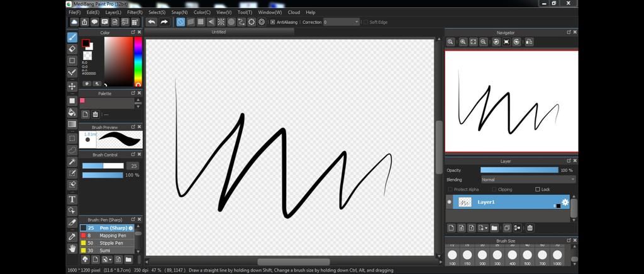Select the Stipple Pen brush
The height and width of the screenshot is (274, 644).
(x=107, y=243)
